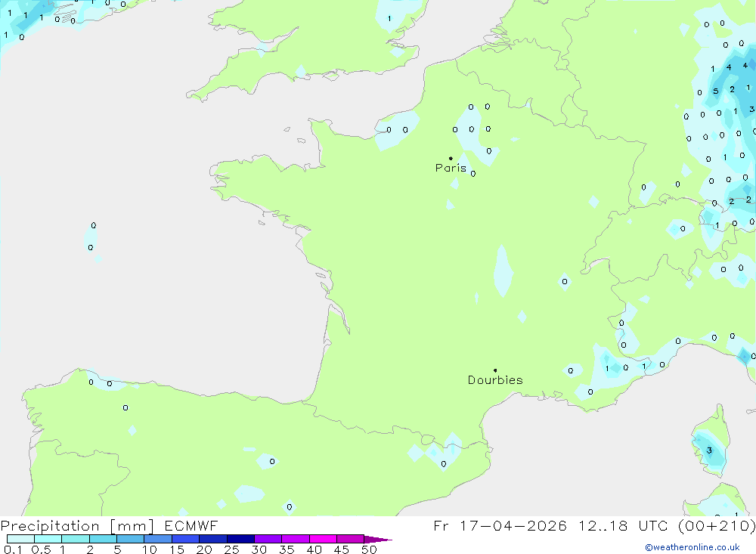Pick the 15–20 mm legend color swatch
This screenshot has height=554, width=756.
pyautogui.click(x=186, y=539)
